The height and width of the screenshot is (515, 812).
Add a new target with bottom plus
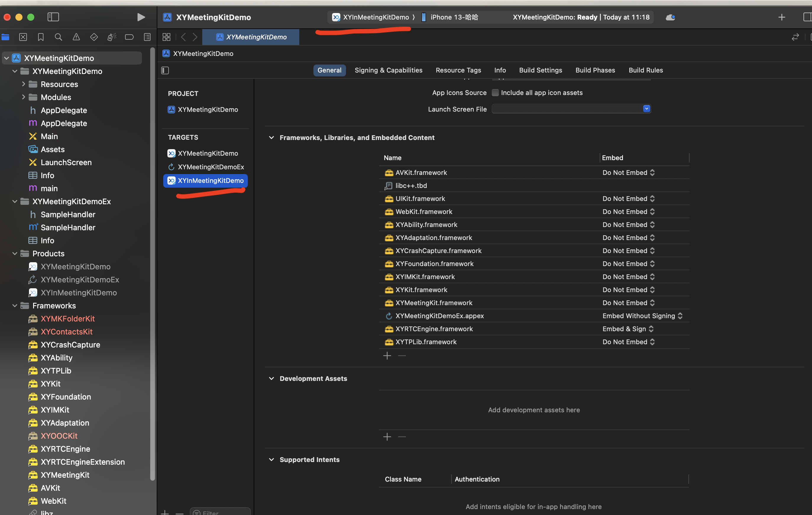point(164,513)
